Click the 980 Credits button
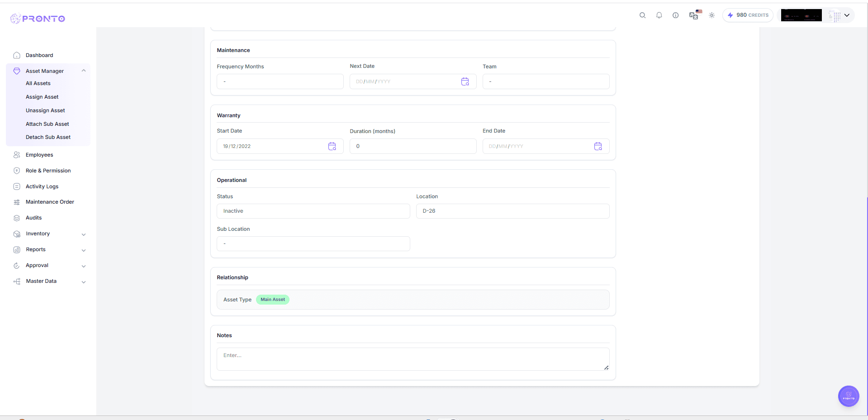Image resolution: width=868 pixels, height=420 pixels. (747, 15)
